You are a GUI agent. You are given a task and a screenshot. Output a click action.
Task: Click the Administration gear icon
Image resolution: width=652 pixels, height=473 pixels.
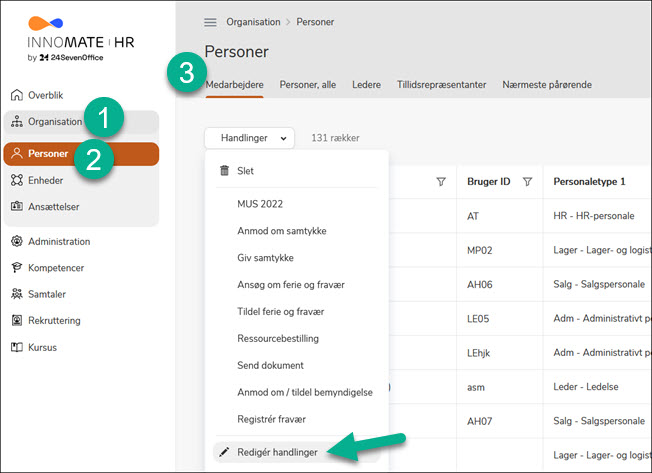[16, 241]
